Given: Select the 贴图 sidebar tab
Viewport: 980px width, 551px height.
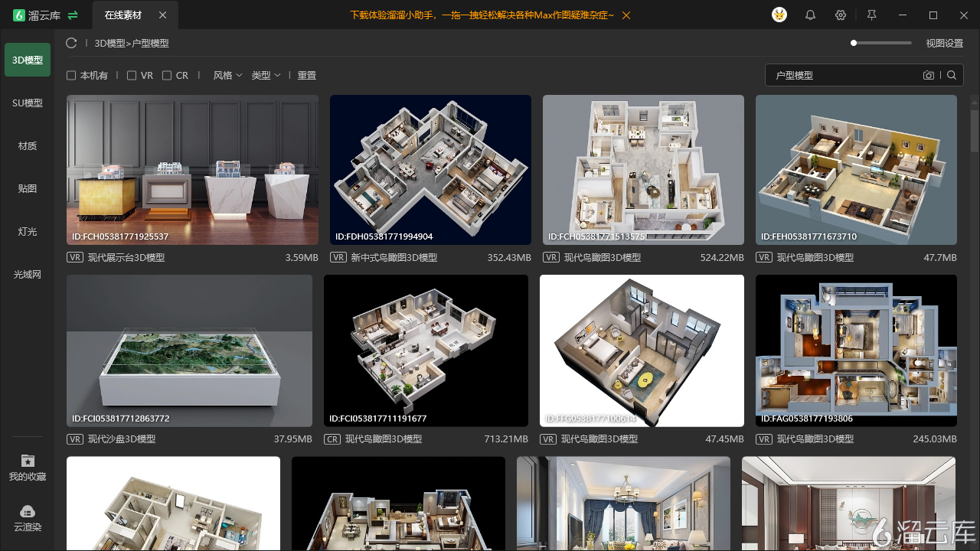Looking at the screenshot, I should click(28, 188).
